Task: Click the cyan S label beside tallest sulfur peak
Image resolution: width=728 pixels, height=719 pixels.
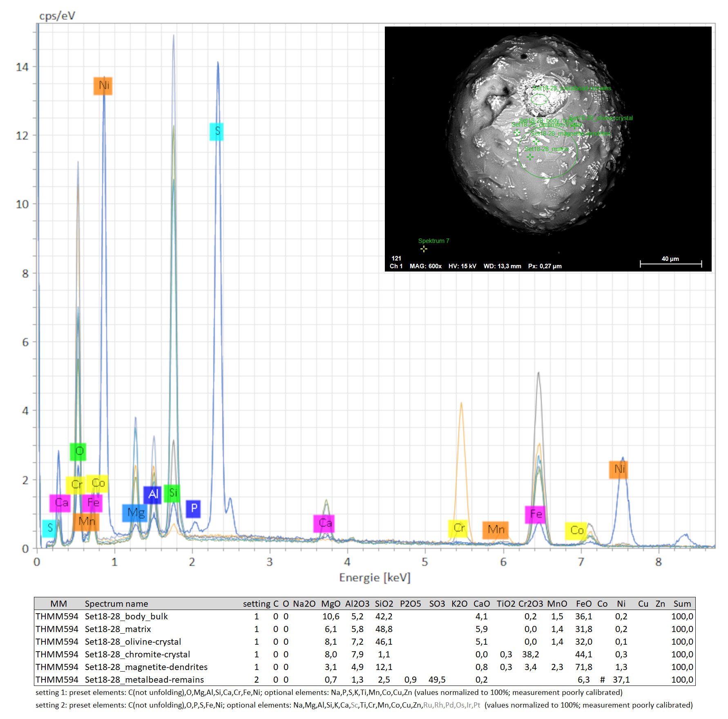Action: pyautogui.click(x=217, y=131)
